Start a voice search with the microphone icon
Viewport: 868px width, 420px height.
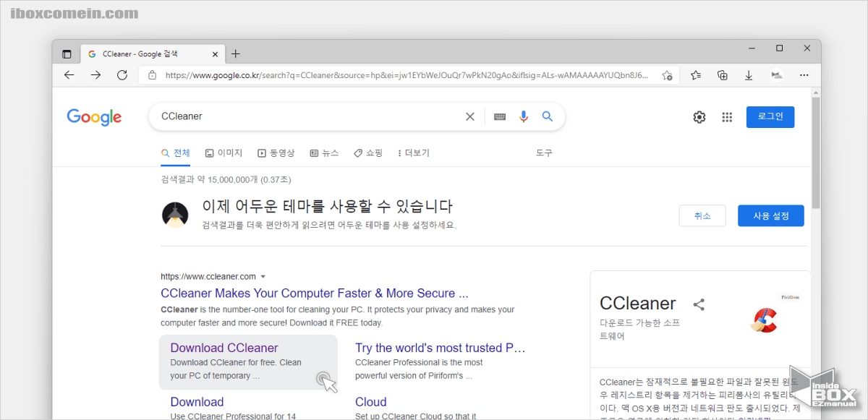(x=523, y=116)
